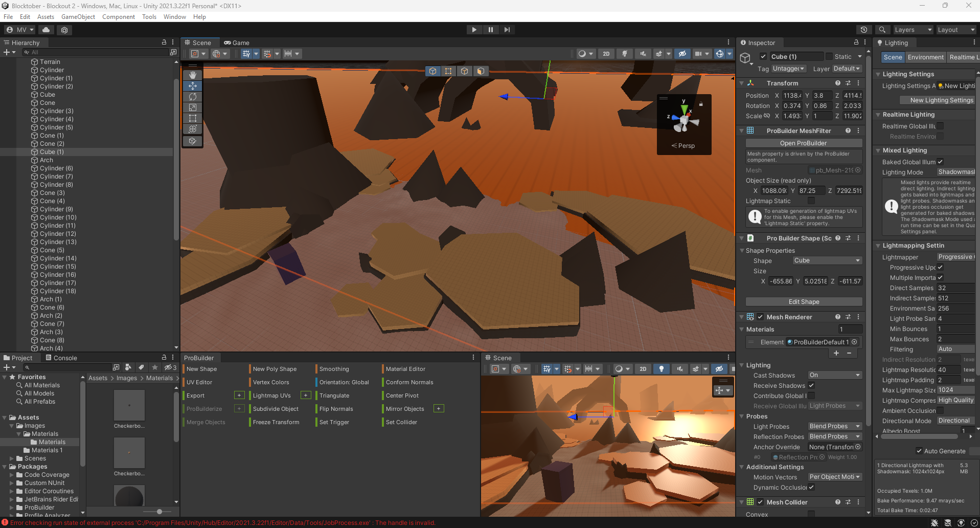Toggle the Mesh Renderer enabled checkbox
Screen dimensions: 980x528
[760, 317]
